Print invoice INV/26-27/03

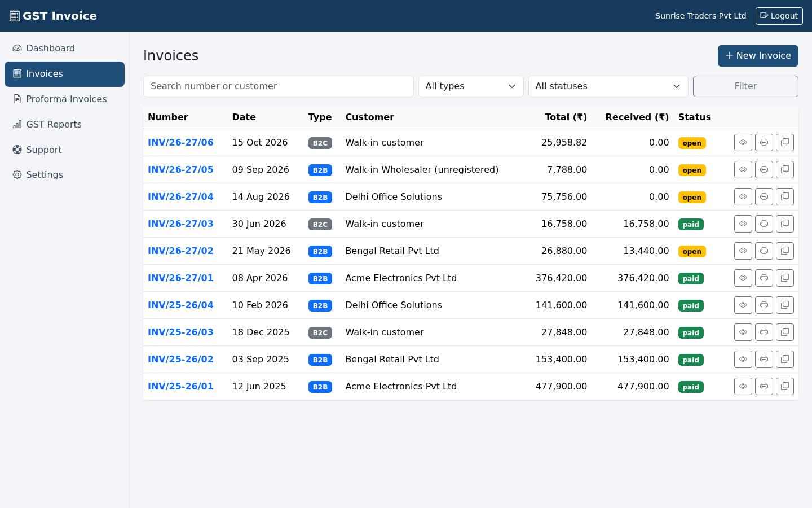764,224
